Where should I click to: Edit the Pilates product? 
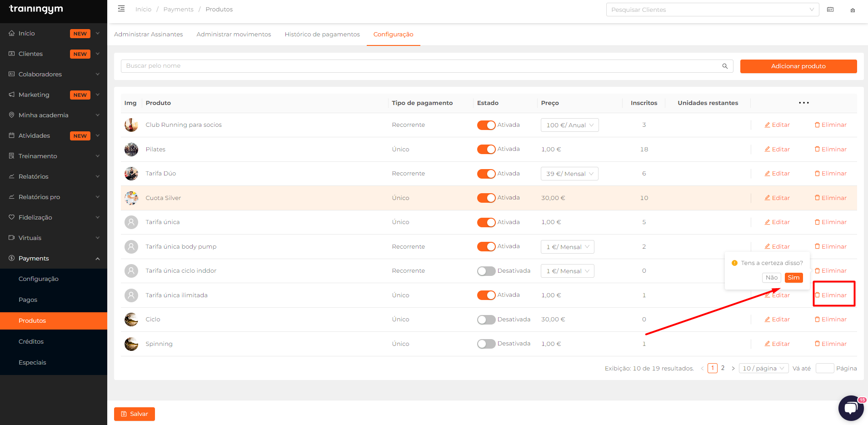(x=777, y=149)
